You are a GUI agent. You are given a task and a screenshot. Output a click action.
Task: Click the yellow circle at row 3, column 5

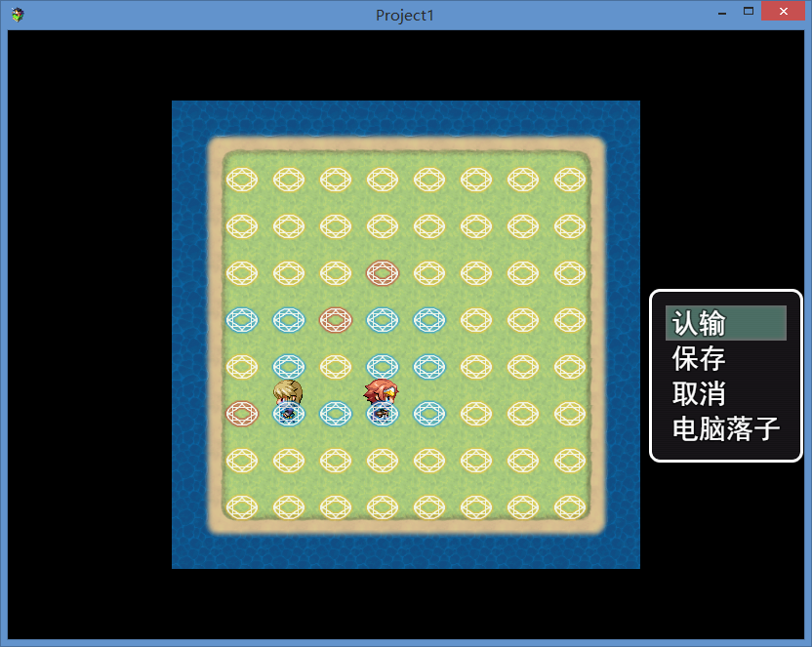(x=429, y=273)
